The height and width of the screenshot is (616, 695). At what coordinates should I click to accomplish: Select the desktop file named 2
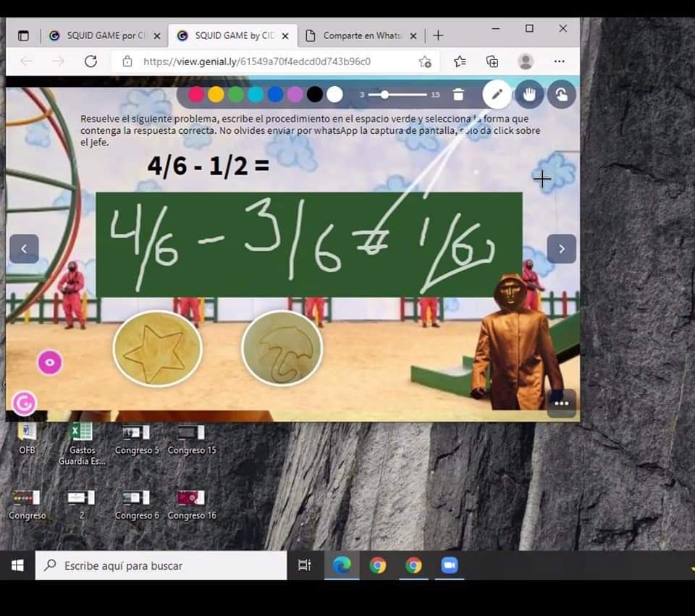coord(82,505)
